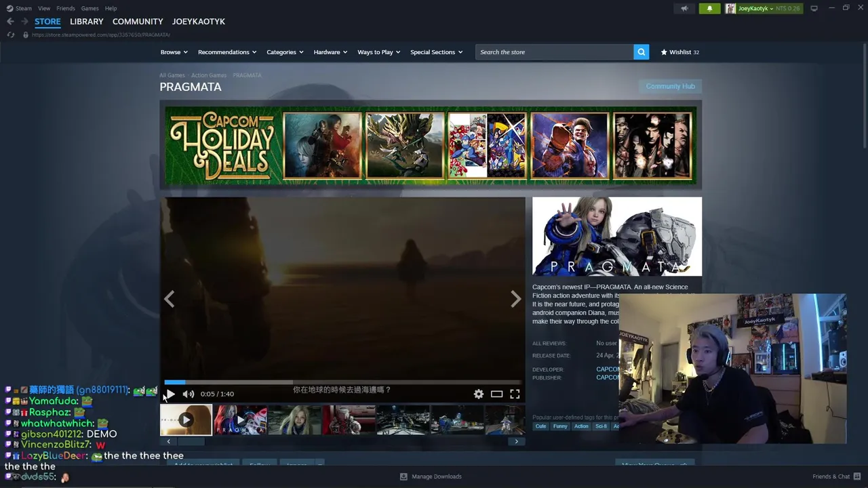Open the Community Hub button

coord(670,86)
